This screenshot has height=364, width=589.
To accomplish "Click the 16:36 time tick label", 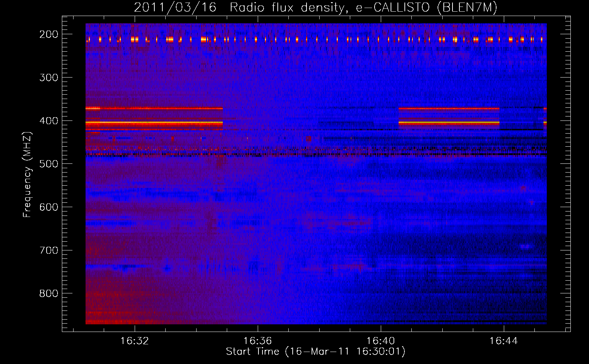I will [x=258, y=341].
